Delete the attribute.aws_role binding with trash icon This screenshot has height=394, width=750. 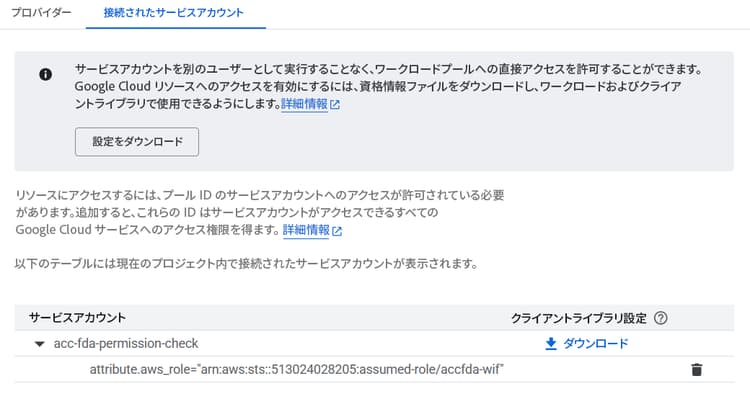tap(697, 370)
